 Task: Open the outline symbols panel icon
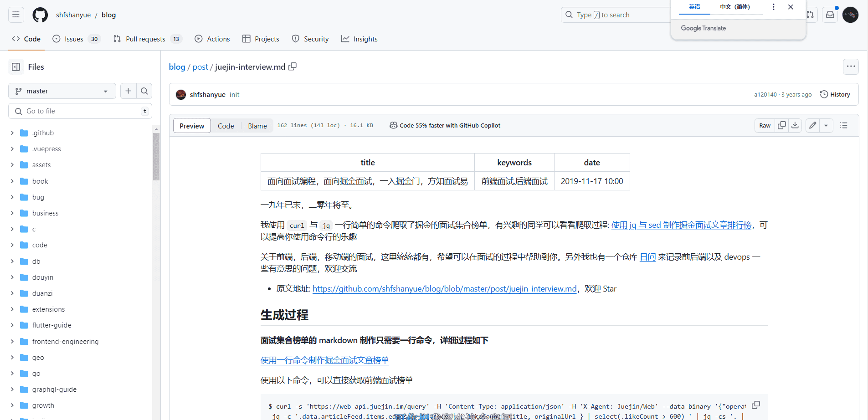point(844,125)
